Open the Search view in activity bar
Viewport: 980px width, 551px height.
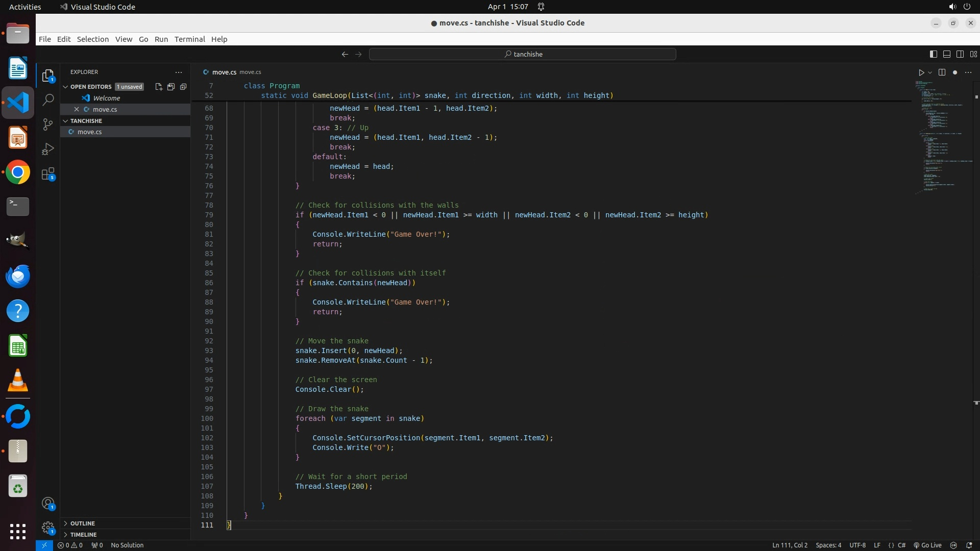coord(48,100)
